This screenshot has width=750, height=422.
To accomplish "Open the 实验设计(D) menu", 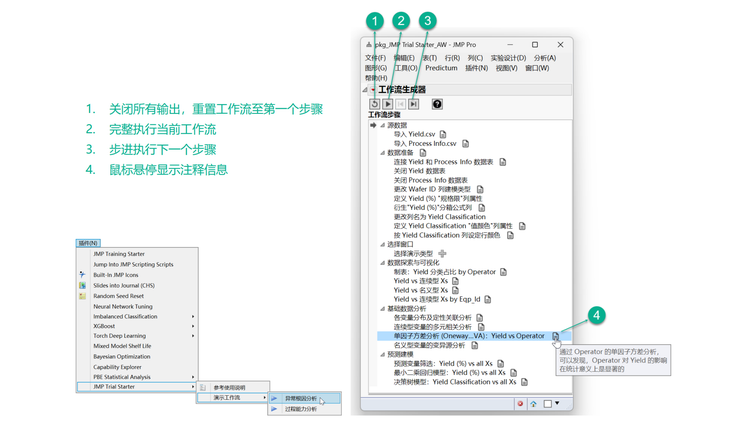I will pos(508,58).
